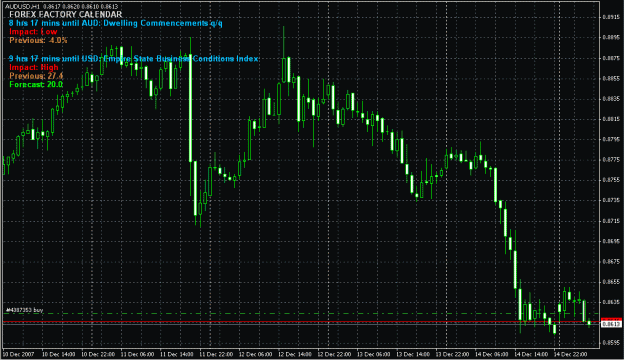Click the '14 Dec 06:00' time axis label

(491, 354)
